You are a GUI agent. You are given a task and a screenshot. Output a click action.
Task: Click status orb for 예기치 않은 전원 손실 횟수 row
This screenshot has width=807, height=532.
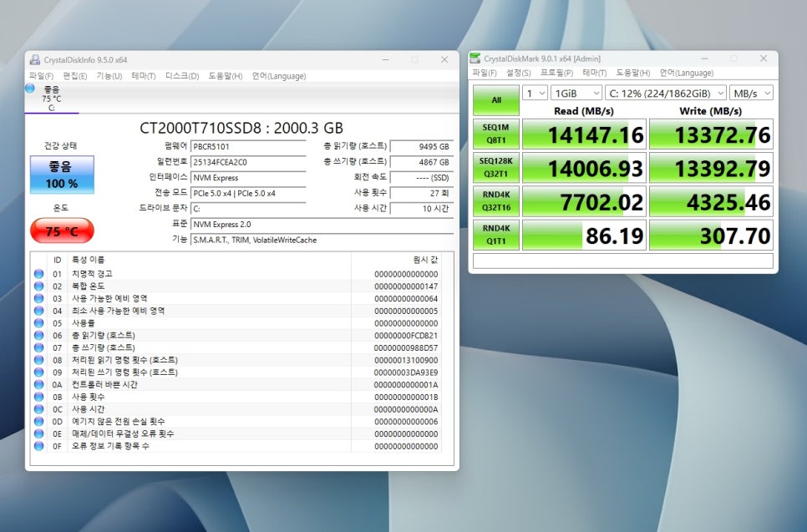tap(38, 422)
